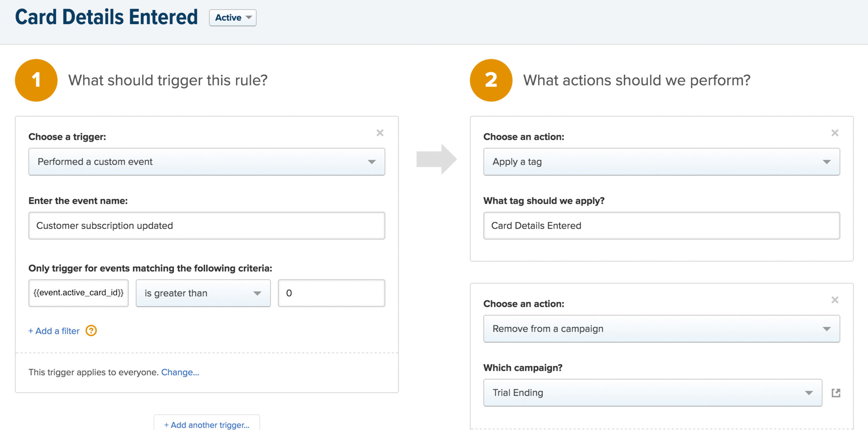The image size is (868, 430).
Task: Open the Trial Ending campaign in new window icon
Action: pyautogui.click(x=836, y=393)
